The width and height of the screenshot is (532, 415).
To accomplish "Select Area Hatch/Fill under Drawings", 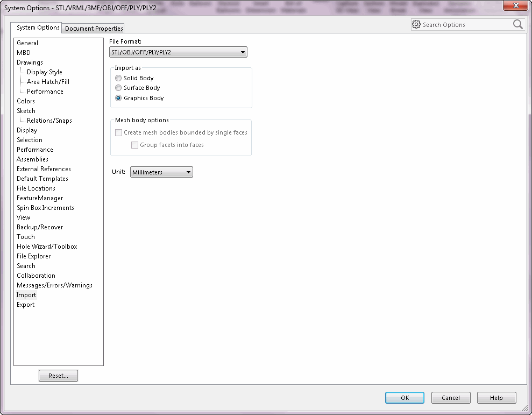I will 48,82.
